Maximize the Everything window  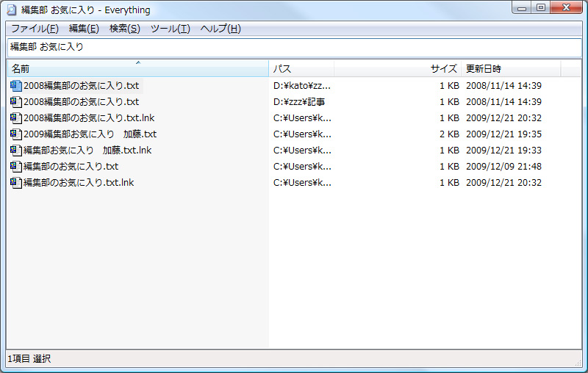click(541, 8)
